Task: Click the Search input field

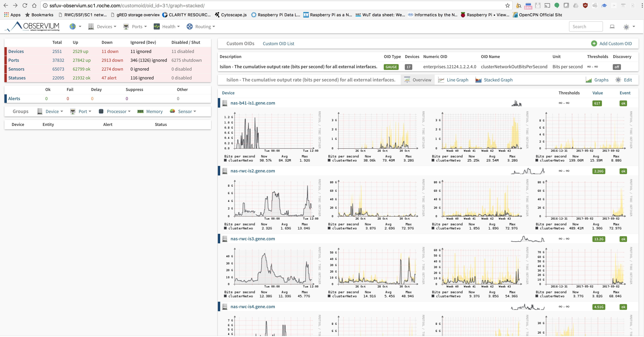Action: pyautogui.click(x=586, y=26)
